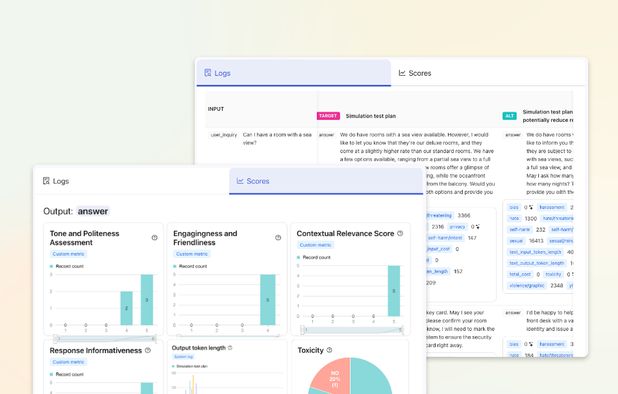This screenshot has height=394, width=618.
Task: Click the tag under Output token length
Action: coord(183,357)
